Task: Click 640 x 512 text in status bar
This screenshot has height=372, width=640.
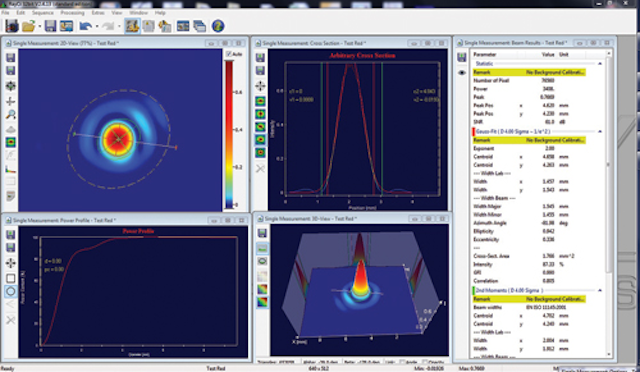Action: [x=318, y=368]
